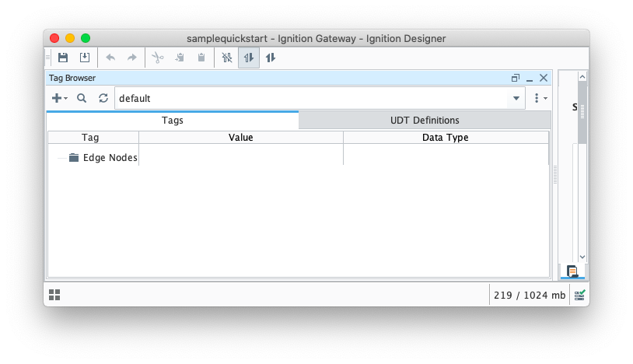Expand the default tag provider dropdown
The image size is (633, 364).
click(x=516, y=99)
